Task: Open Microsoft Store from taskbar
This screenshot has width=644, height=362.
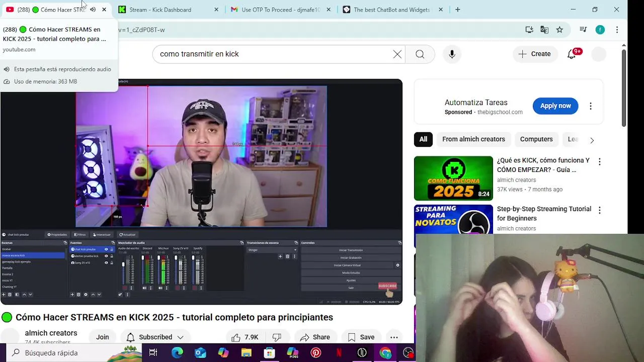Action: click(x=270, y=353)
